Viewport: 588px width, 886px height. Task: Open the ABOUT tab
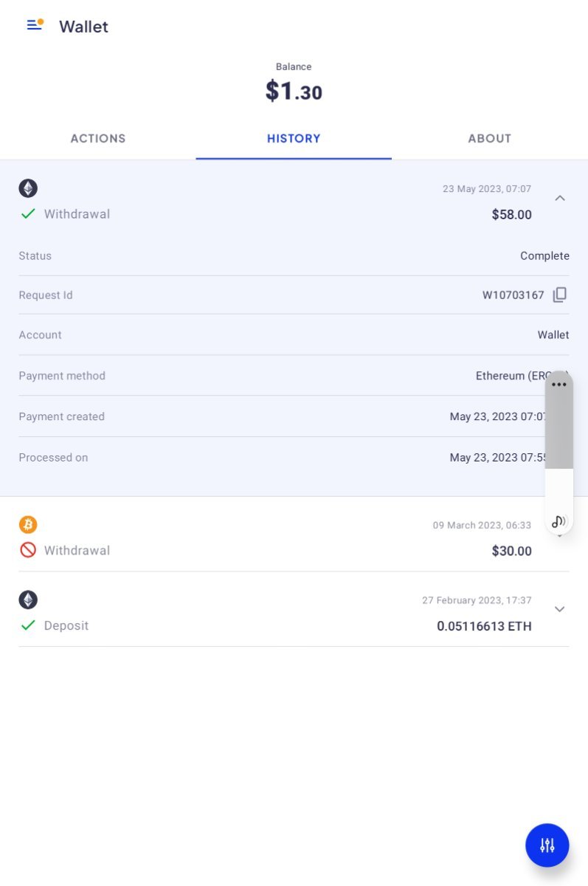click(x=489, y=138)
